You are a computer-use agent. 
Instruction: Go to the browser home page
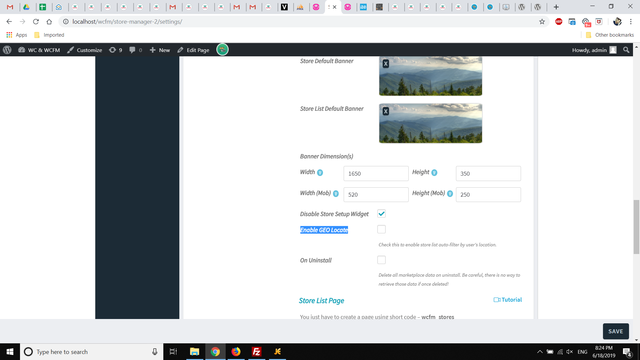[x=49, y=22]
